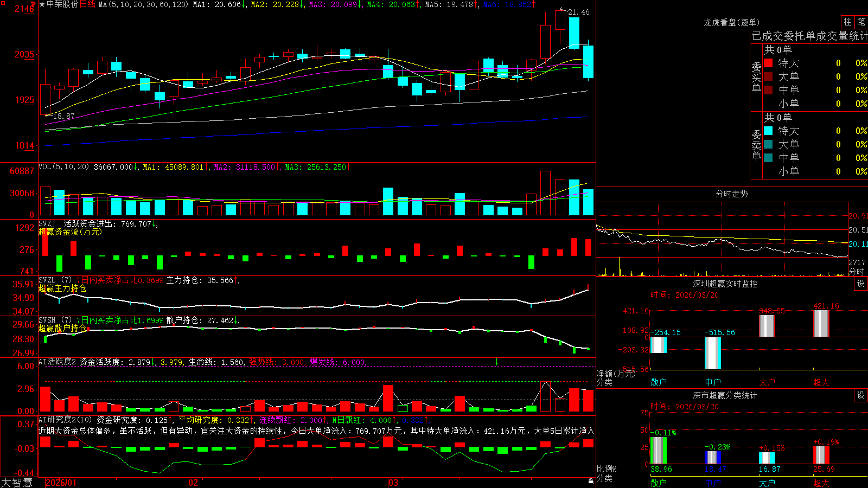Click the 时间: 2026/03/20 text in 深圳超赢实时监控
Screen dimensions: 868x488
(684, 295)
